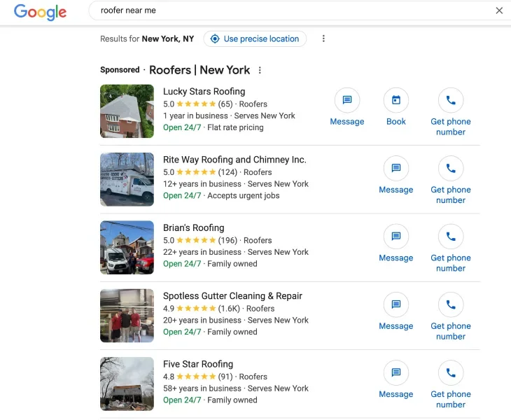The height and width of the screenshot is (420, 511).
Task: Click '58+ years in business' text
Action: pyautogui.click(x=202, y=388)
